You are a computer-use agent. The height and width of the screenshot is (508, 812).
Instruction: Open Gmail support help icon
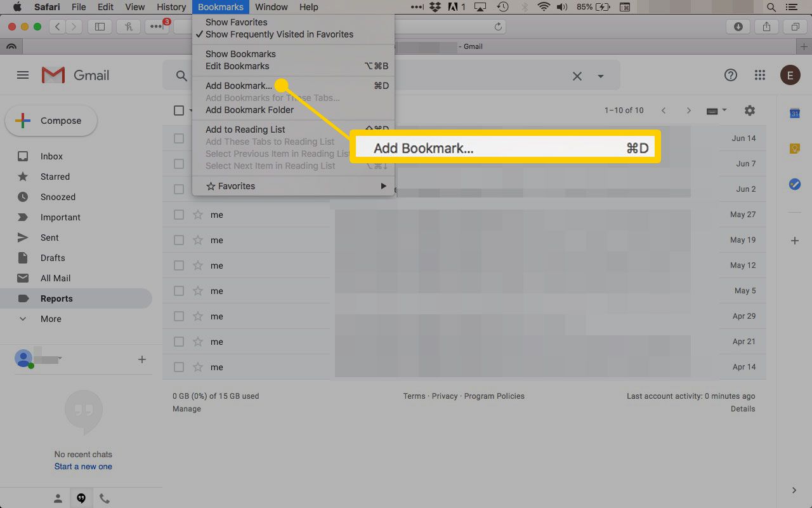(731, 75)
